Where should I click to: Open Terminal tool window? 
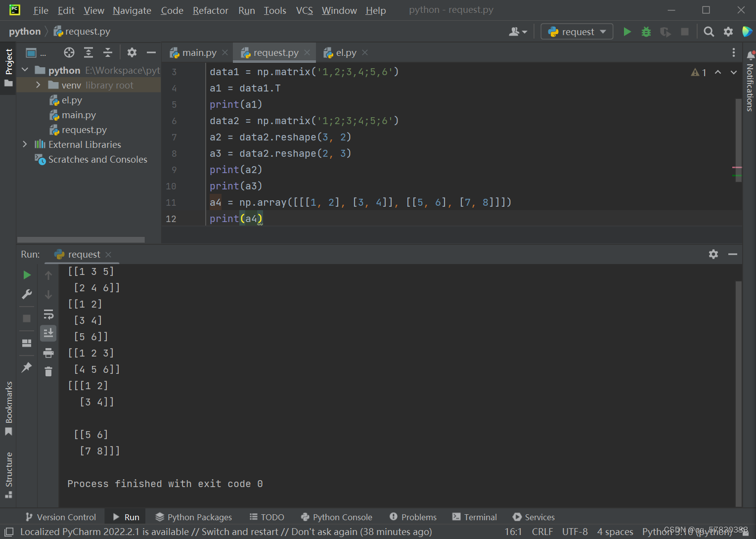coord(475,517)
